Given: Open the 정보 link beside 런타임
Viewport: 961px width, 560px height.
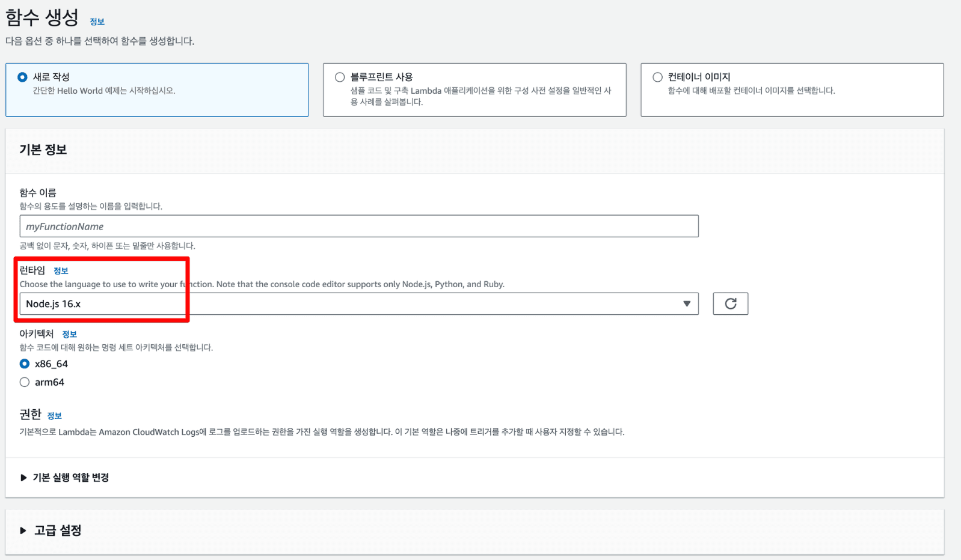Looking at the screenshot, I should (x=61, y=271).
